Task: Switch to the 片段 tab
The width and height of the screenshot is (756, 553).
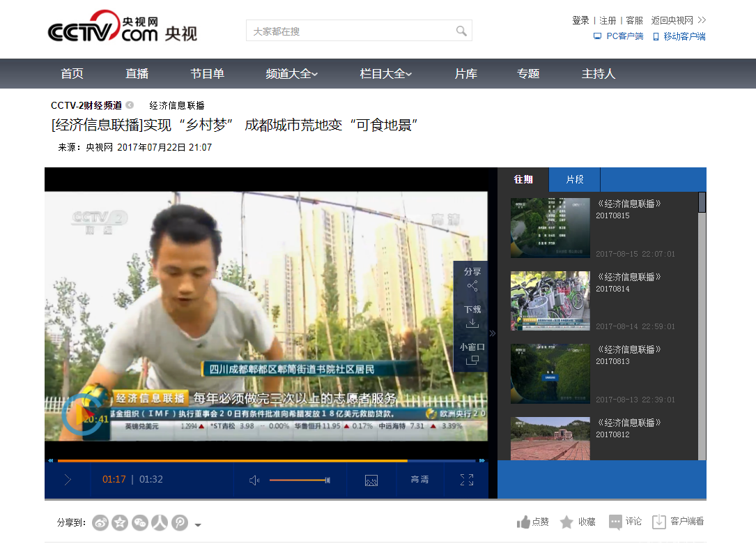Action: [x=574, y=179]
